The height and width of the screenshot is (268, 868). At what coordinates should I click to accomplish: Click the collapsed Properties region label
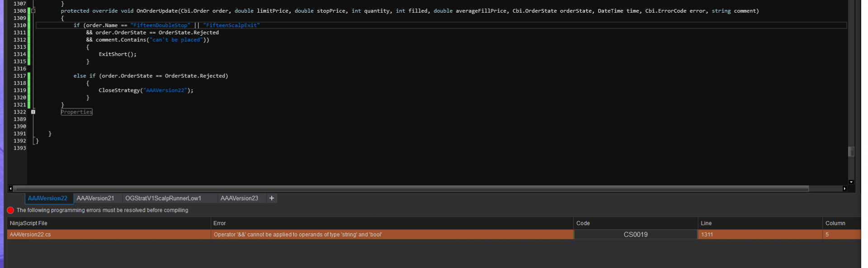click(77, 112)
